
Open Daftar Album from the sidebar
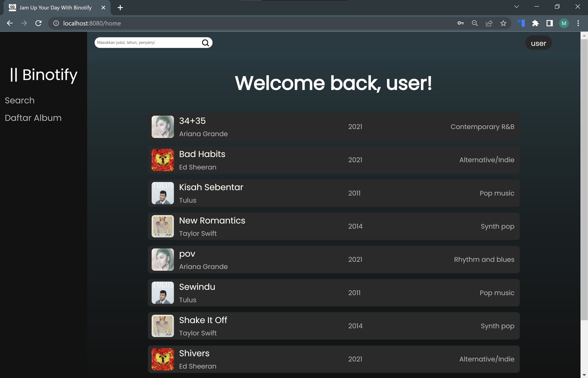tap(33, 118)
